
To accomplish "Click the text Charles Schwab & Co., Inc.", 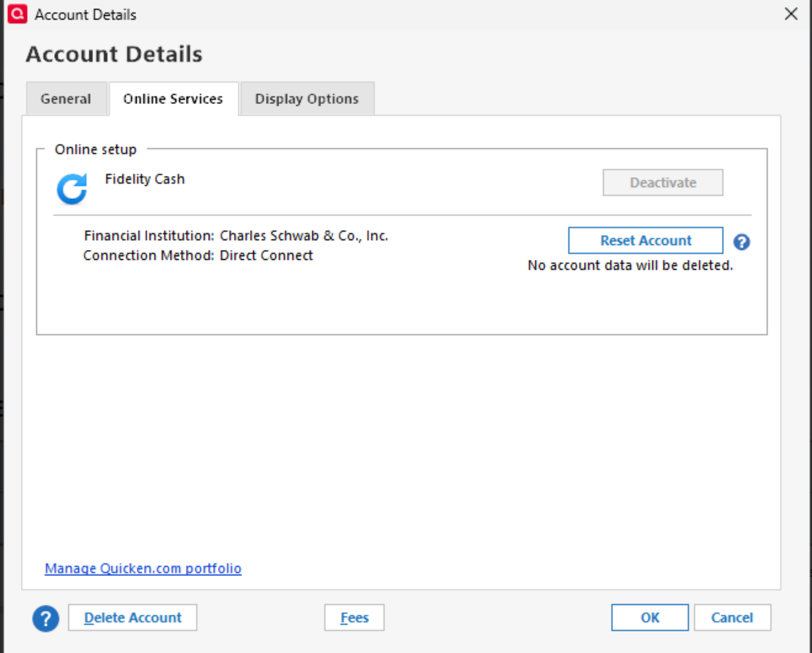I will (x=304, y=236).
